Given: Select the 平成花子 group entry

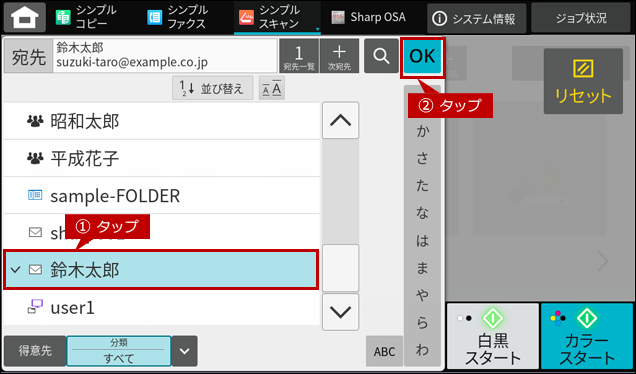Looking at the screenshot, I should 162,158.
